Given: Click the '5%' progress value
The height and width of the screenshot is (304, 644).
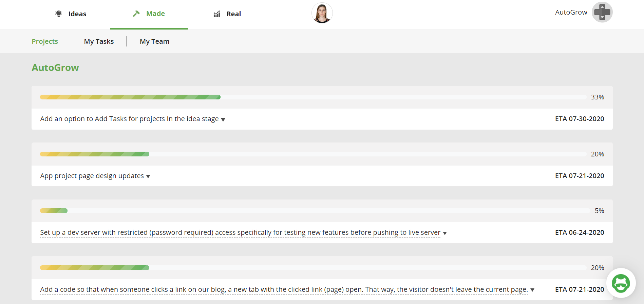Looking at the screenshot, I should click(600, 211).
